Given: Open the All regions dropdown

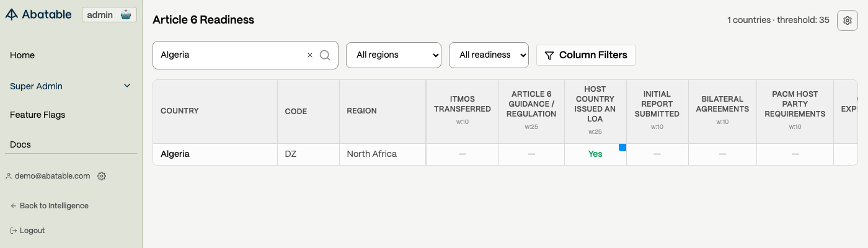Looking at the screenshot, I should [393, 55].
